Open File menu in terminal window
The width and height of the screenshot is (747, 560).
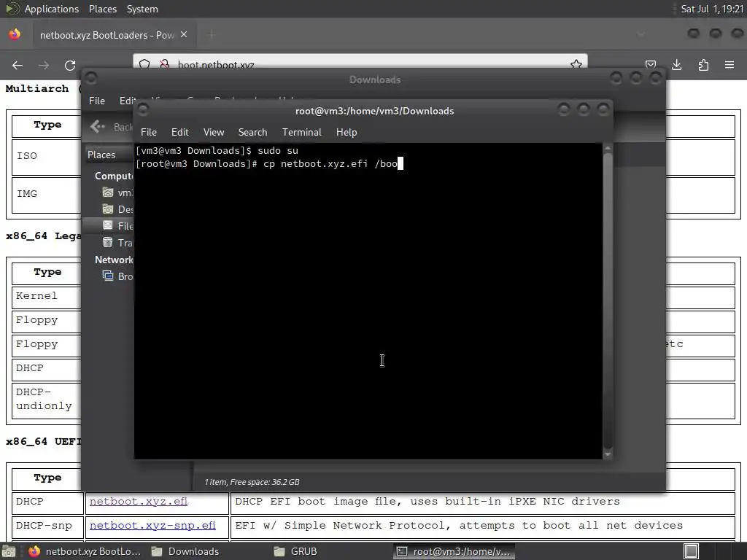[x=149, y=133]
